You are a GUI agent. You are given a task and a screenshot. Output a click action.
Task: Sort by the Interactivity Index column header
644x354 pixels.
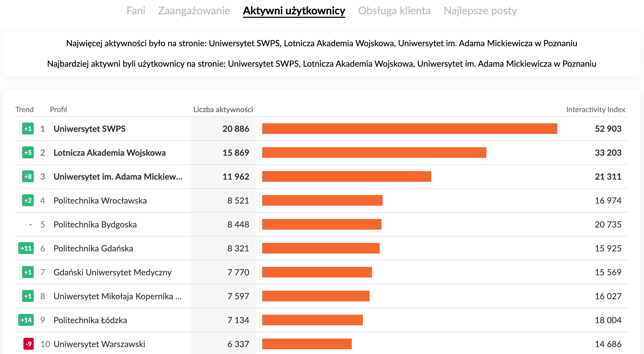pos(595,109)
